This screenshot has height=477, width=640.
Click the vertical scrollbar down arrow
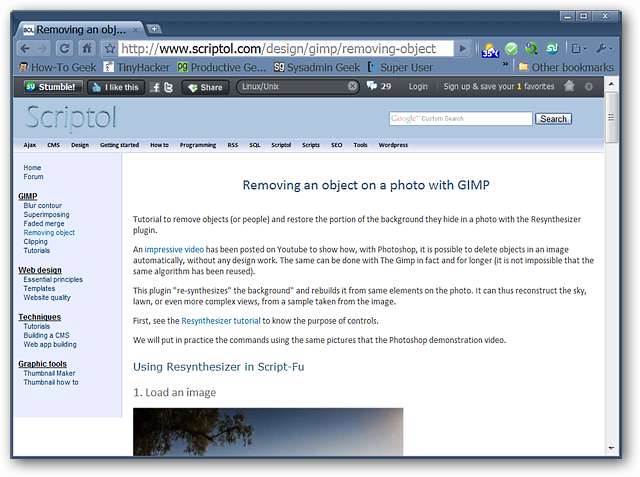(611, 449)
